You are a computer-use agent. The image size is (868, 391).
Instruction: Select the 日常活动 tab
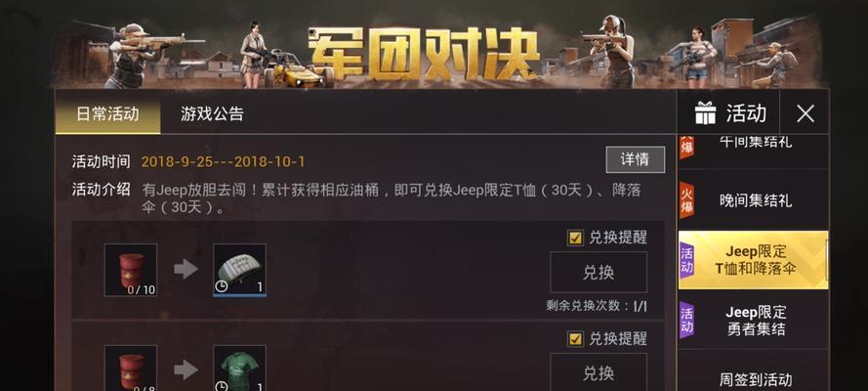(107, 113)
